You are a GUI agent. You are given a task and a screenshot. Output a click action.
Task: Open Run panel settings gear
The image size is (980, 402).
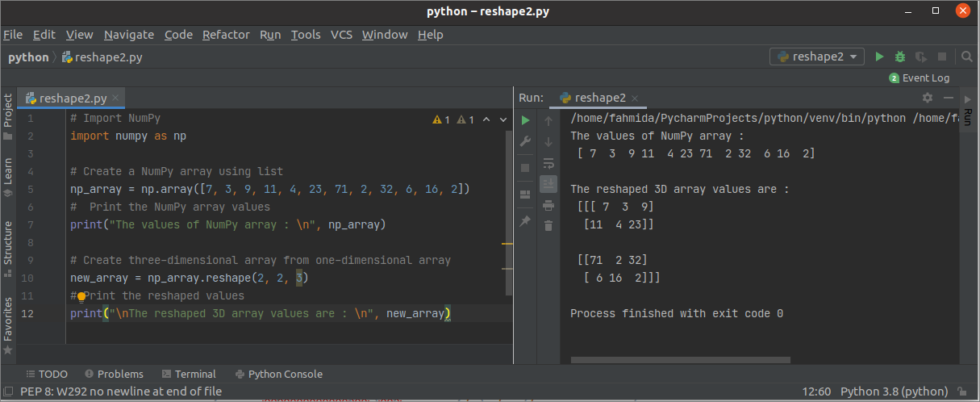click(928, 98)
